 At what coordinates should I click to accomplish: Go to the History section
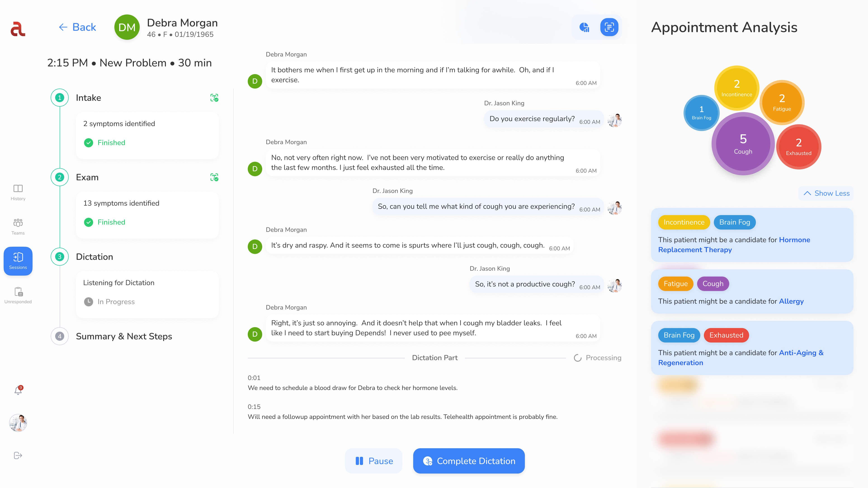(x=18, y=193)
